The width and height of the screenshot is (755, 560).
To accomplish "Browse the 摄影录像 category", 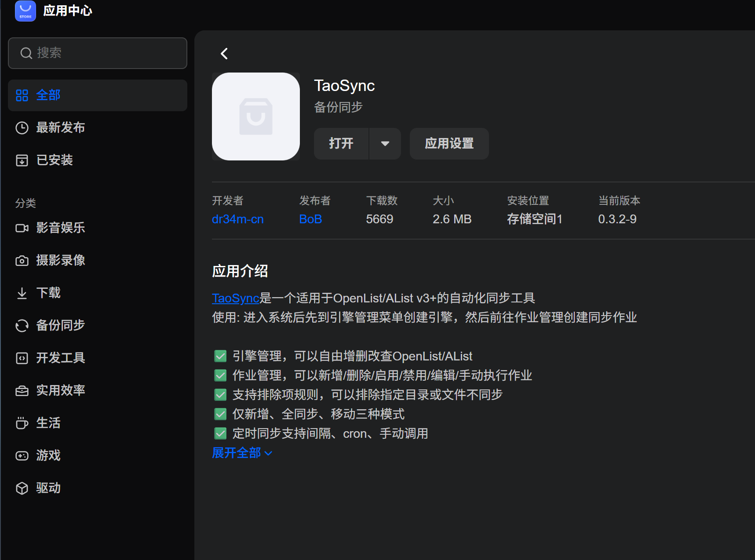I will pyautogui.click(x=98, y=261).
